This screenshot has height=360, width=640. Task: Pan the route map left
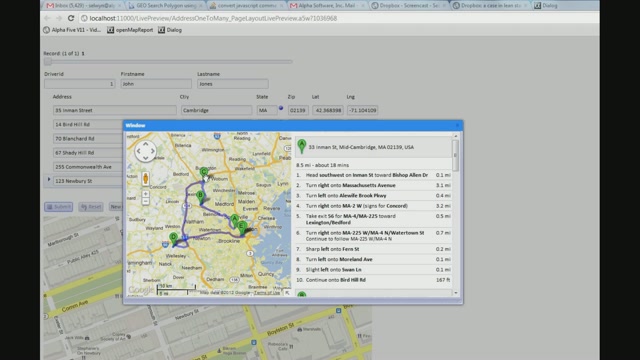pos(138,151)
